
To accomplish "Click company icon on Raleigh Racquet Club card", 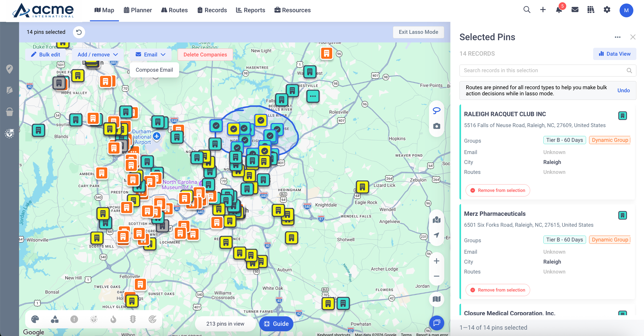I will point(623,116).
